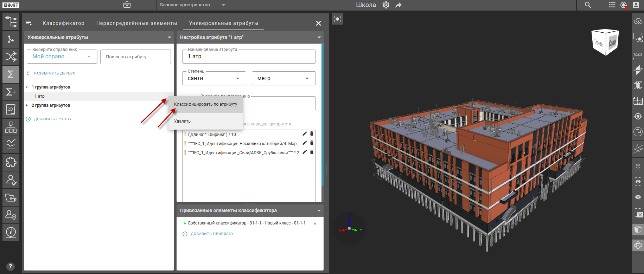The image size is (644, 274).
Task: Open the санти prefix dropdown
Action: (213, 78)
